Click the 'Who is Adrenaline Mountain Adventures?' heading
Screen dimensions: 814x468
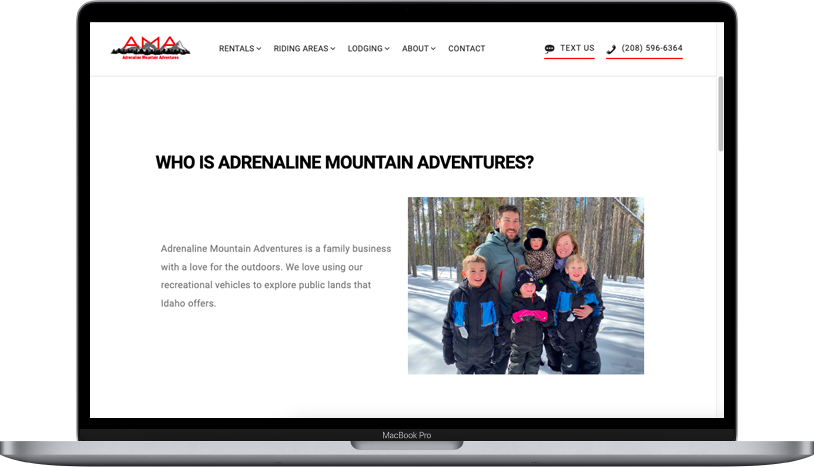coord(345,162)
